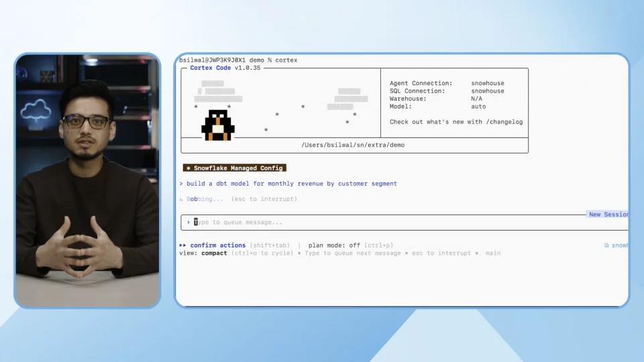The height and width of the screenshot is (362, 644).
Task: Click the 'Cortex Code v1.0.35' title
Action: tap(225, 68)
